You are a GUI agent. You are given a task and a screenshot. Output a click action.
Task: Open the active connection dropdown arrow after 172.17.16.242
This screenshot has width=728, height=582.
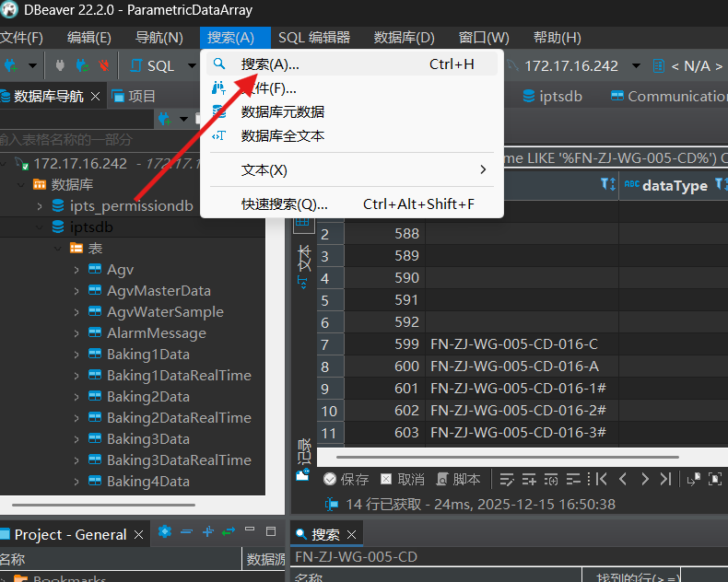[x=636, y=65]
